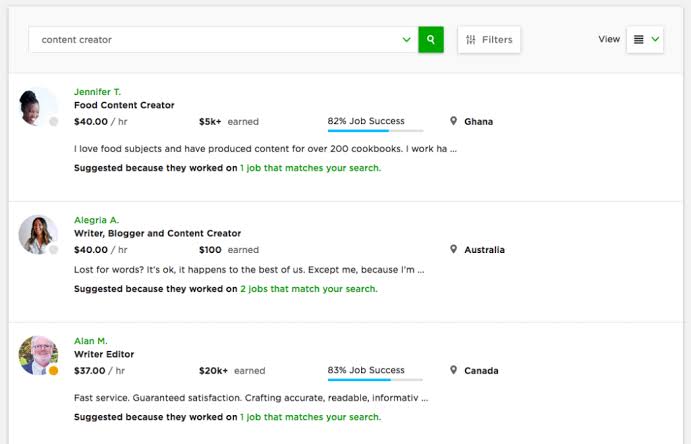The image size is (691, 444).
Task: Expand the search box dropdown chevron
Action: click(406, 40)
